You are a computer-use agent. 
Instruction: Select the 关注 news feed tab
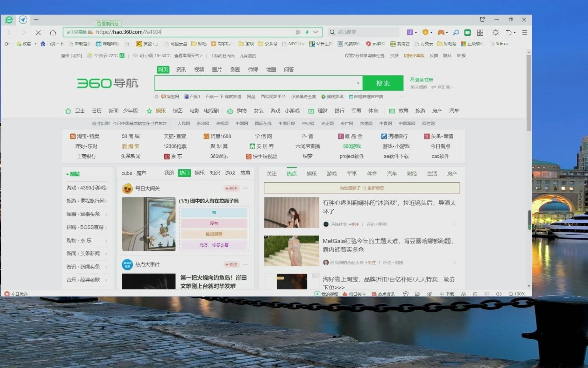click(272, 174)
